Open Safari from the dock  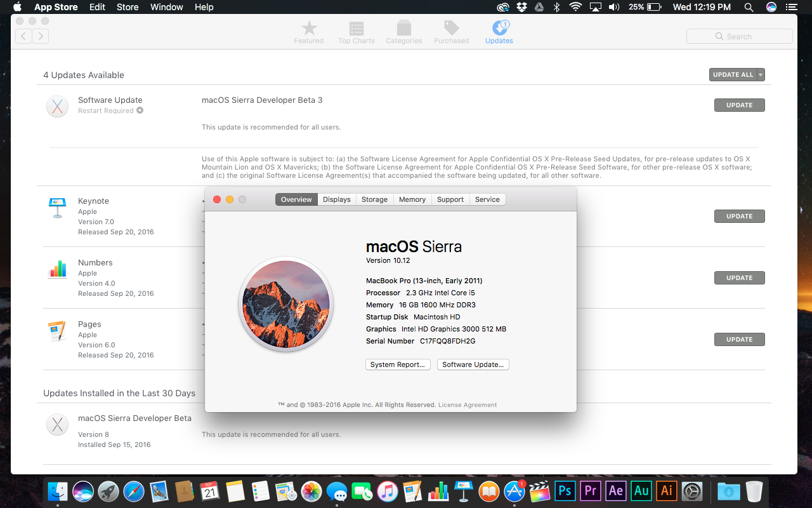134,491
